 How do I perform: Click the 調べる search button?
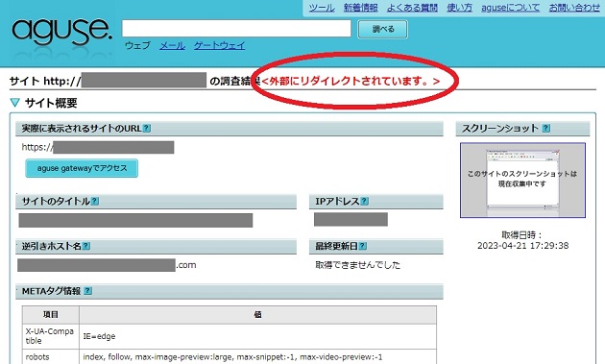coord(383,30)
